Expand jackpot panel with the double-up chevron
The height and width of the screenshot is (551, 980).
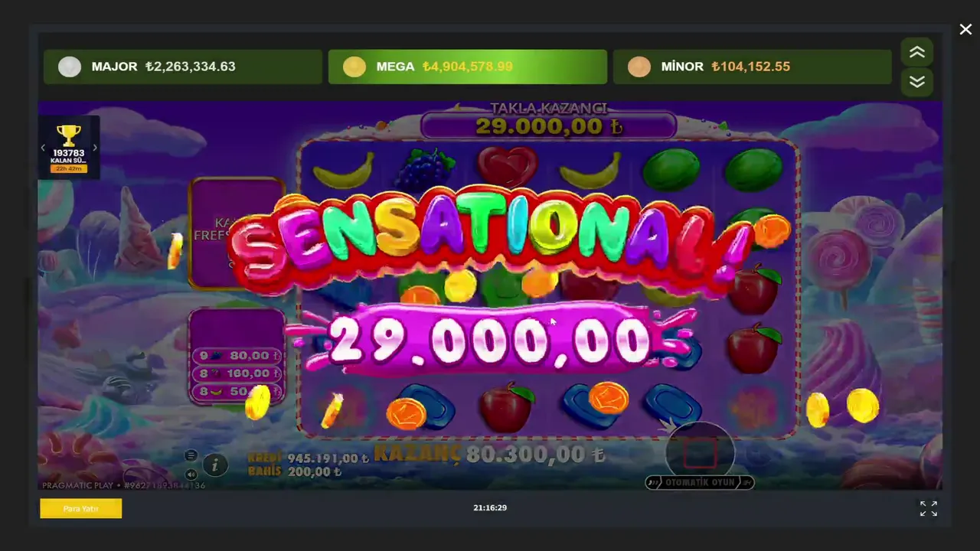coord(917,53)
